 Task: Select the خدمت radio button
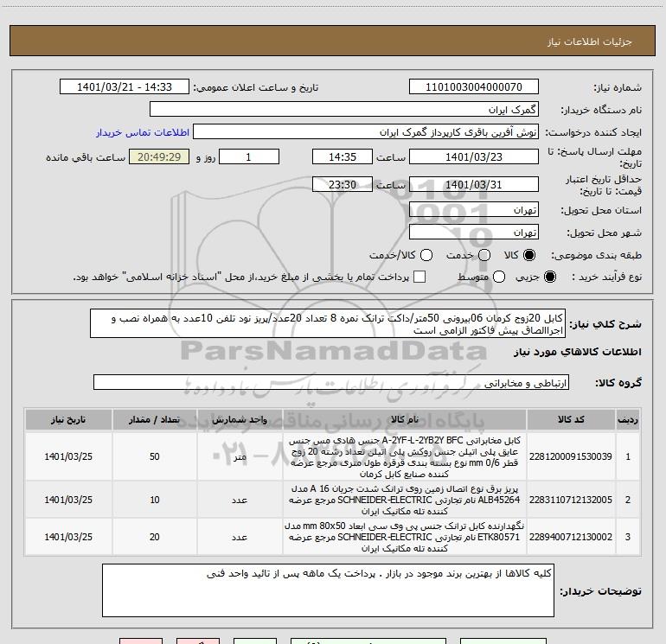(484, 255)
